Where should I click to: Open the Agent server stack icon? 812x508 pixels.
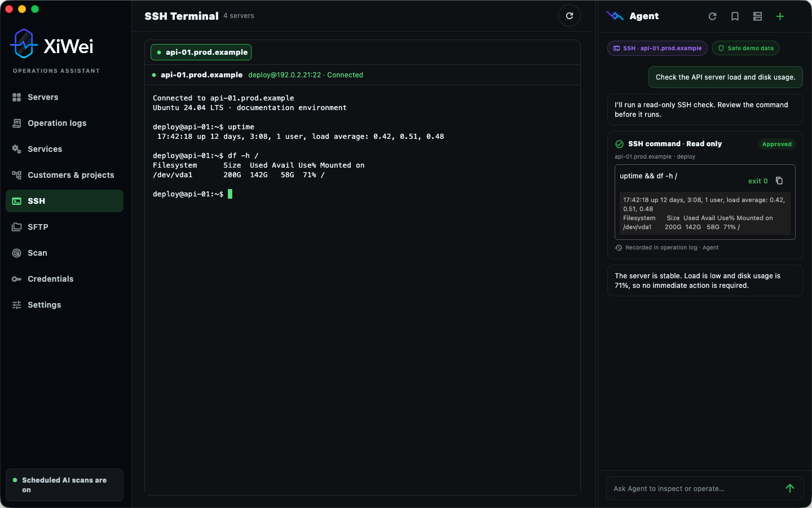tap(757, 16)
